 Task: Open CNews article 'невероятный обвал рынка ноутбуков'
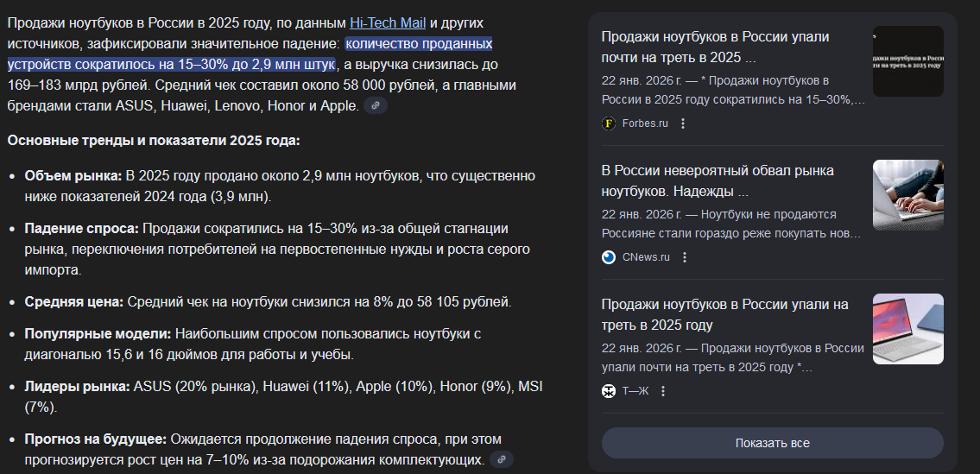tap(717, 180)
